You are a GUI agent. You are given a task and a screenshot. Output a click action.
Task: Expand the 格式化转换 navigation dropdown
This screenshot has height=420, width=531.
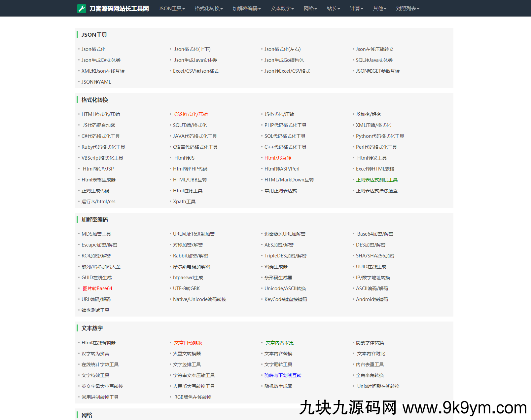click(x=208, y=9)
